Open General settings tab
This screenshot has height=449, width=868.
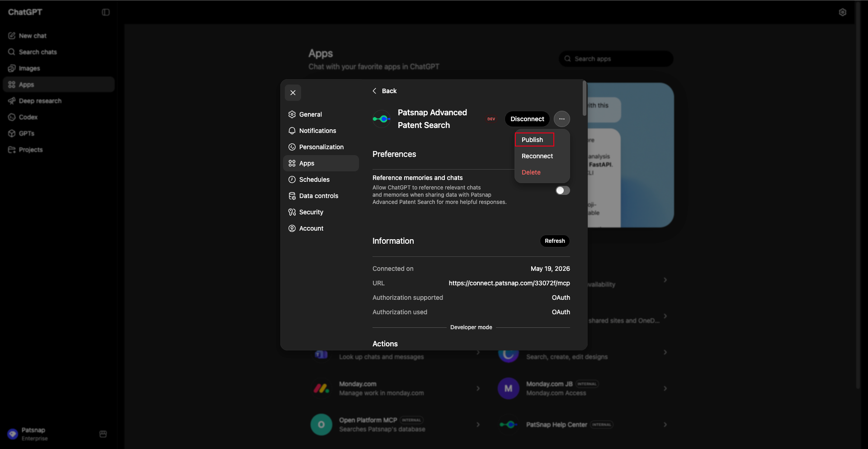point(321,114)
